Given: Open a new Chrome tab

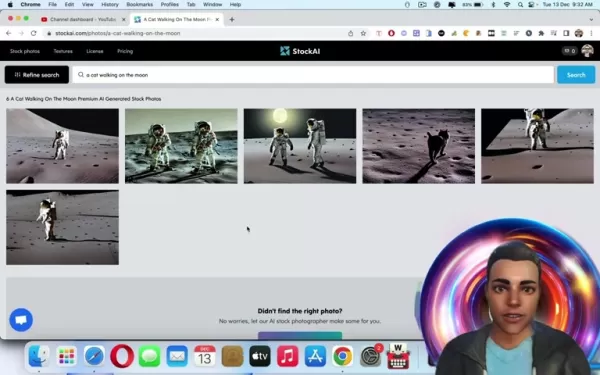Looking at the screenshot, I should [x=232, y=20].
